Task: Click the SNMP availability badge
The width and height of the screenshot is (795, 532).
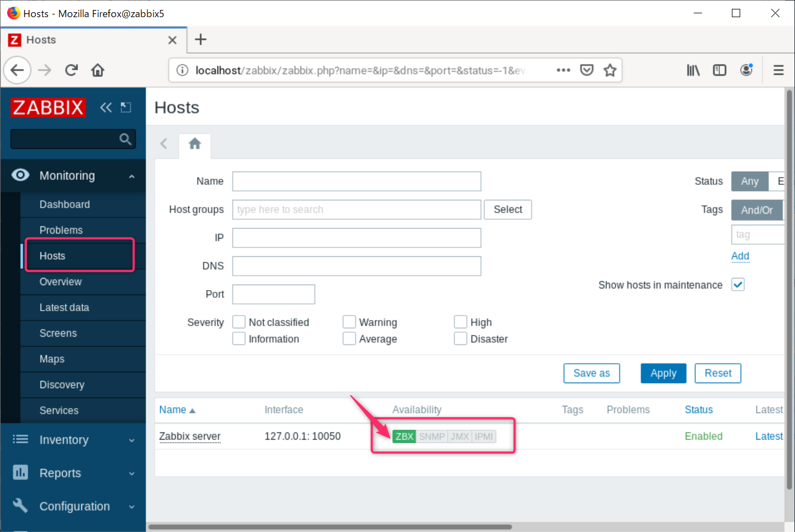Action: pyautogui.click(x=432, y=436)
